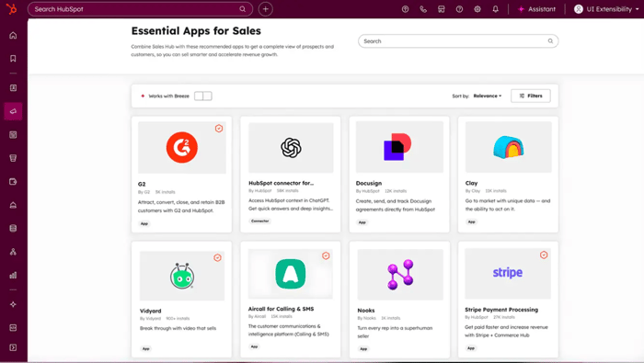Screen dimensions: 644x363
Task: Open the Filters button
Action: pos(531,96)
